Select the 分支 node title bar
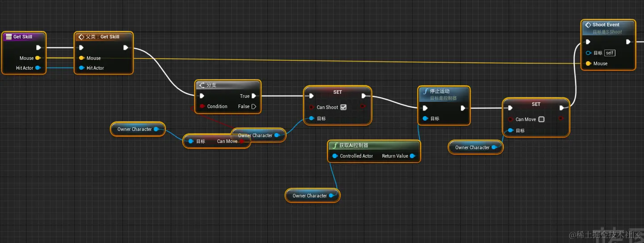This screenshot has height=243, width=644. 228,85
